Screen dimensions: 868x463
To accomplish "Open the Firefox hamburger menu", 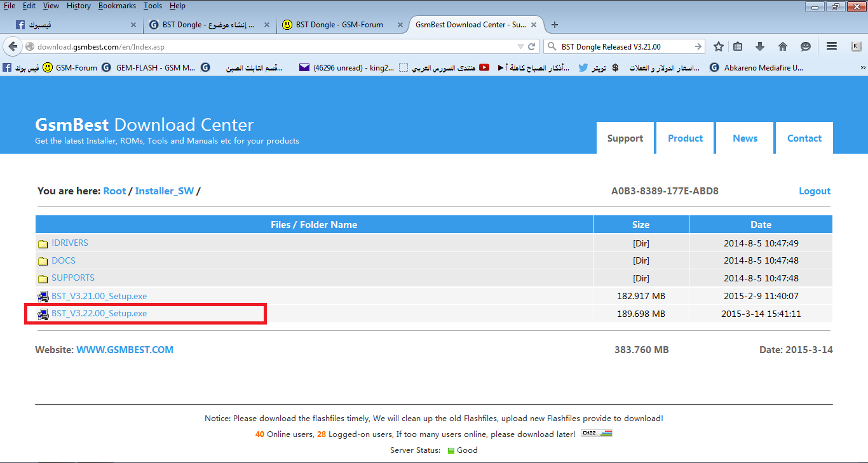I will pos(831,46).
